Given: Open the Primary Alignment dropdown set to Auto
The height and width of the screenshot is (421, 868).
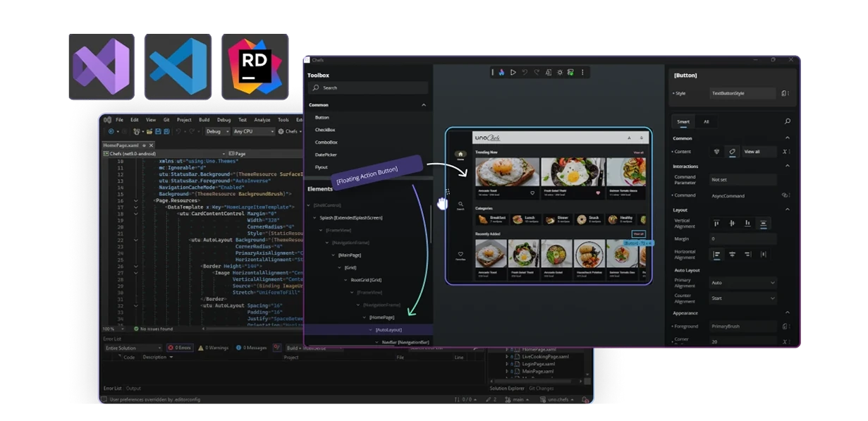Looking at the screenshot, I should point(742,282).
